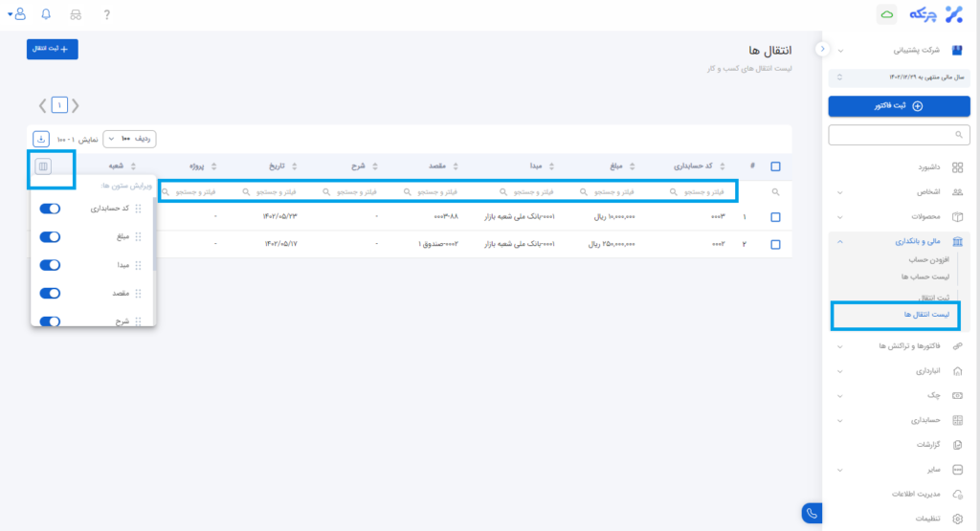Viewport: 980px width, 531px height.
Task: Click the ثبت انتقال button at top
Action: (x=52, y=48)
